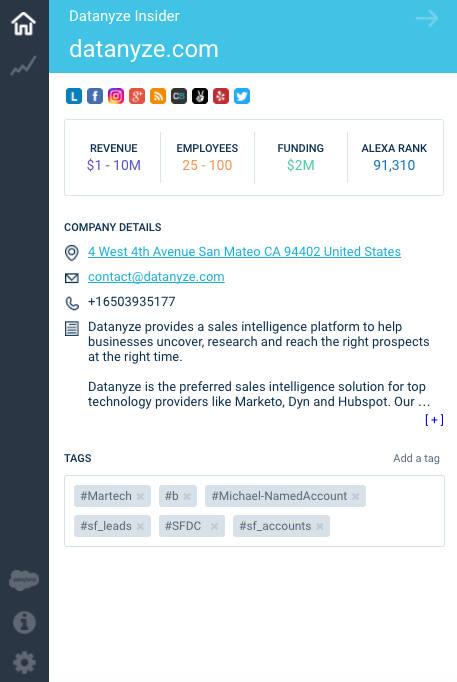This screenshot has width=457, height=682.
Task: Select the #sf_leads tag label
Action: [x=106, y=526]
